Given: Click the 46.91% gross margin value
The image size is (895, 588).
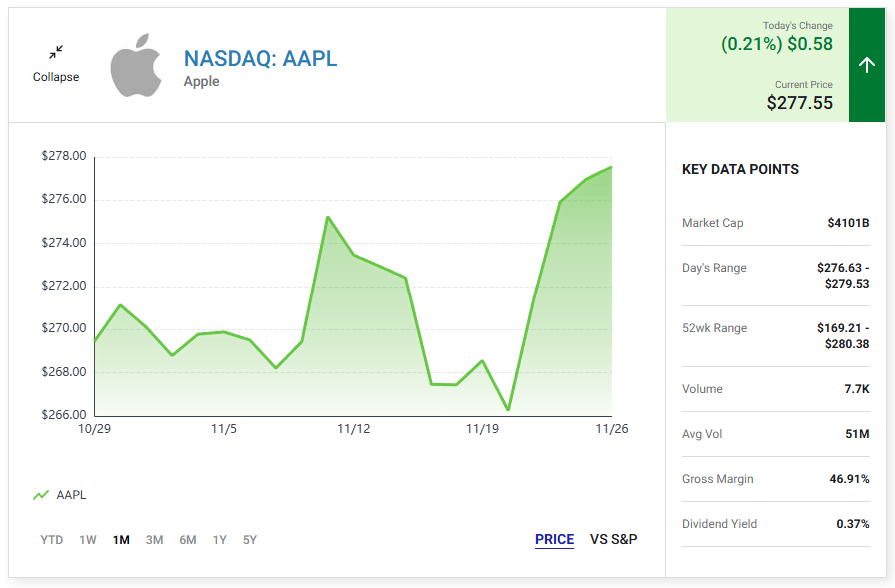Looking at the screenshot, I should tap(849, 479).
